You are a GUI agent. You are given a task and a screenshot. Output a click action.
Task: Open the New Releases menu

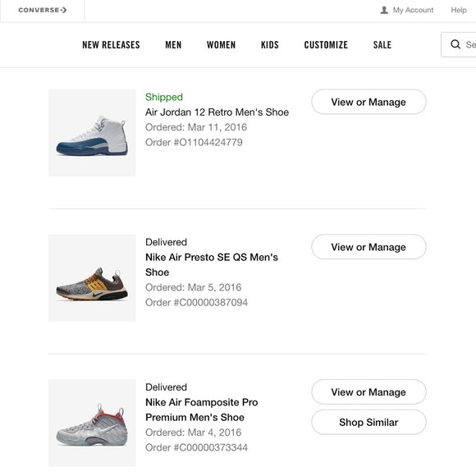(x=111, y=45)
